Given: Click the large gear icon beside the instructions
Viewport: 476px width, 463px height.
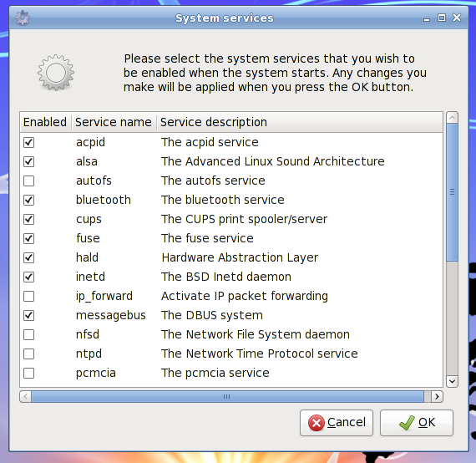Looking at the screenshot, I should [x=56, y=73].
